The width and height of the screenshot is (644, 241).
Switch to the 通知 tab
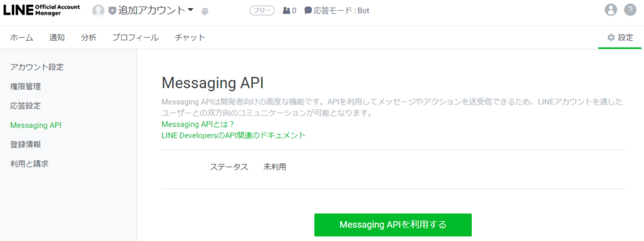pos(57,38)
